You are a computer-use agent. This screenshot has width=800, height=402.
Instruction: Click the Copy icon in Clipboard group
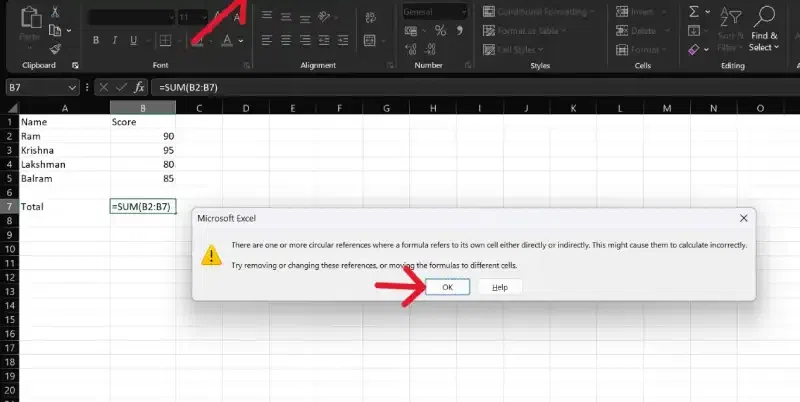pos(55,31)
